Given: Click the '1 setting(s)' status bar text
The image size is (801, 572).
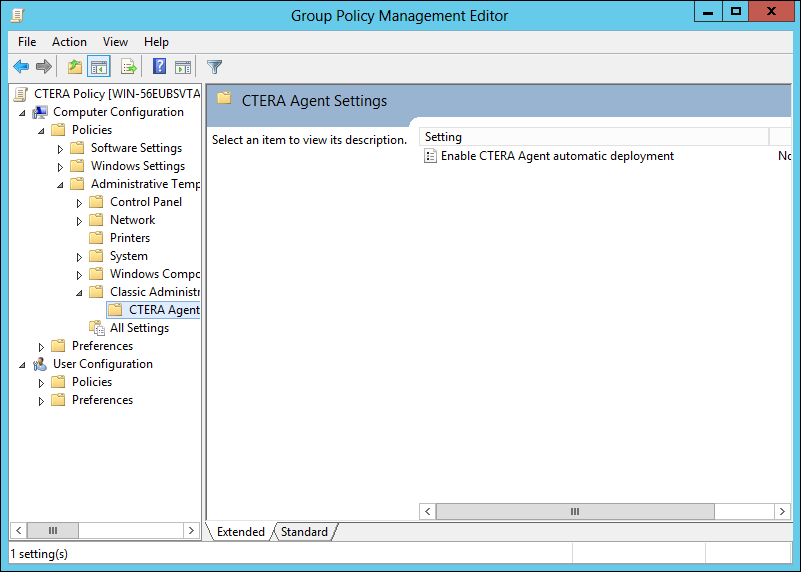Looking at the screenshot, I should (39, 554).
